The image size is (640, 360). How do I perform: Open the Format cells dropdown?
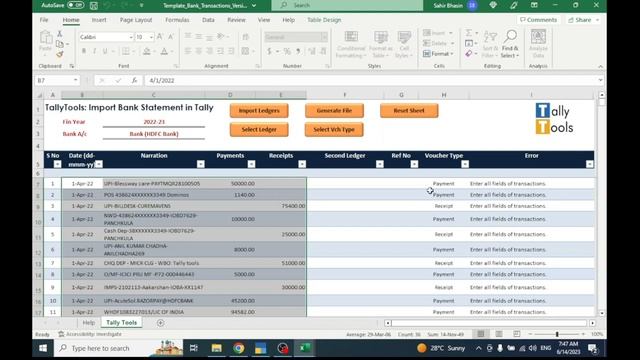[x=438, y=54]
